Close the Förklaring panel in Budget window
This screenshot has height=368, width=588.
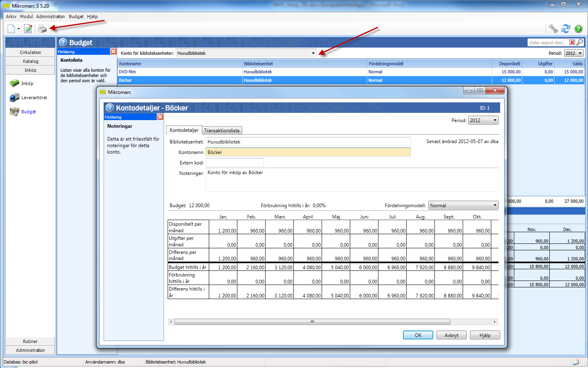[113, 52]
